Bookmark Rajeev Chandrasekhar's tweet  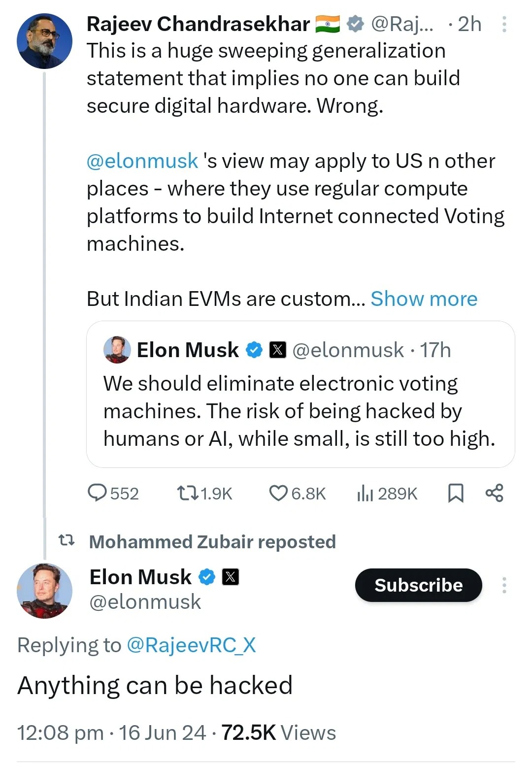456,493
